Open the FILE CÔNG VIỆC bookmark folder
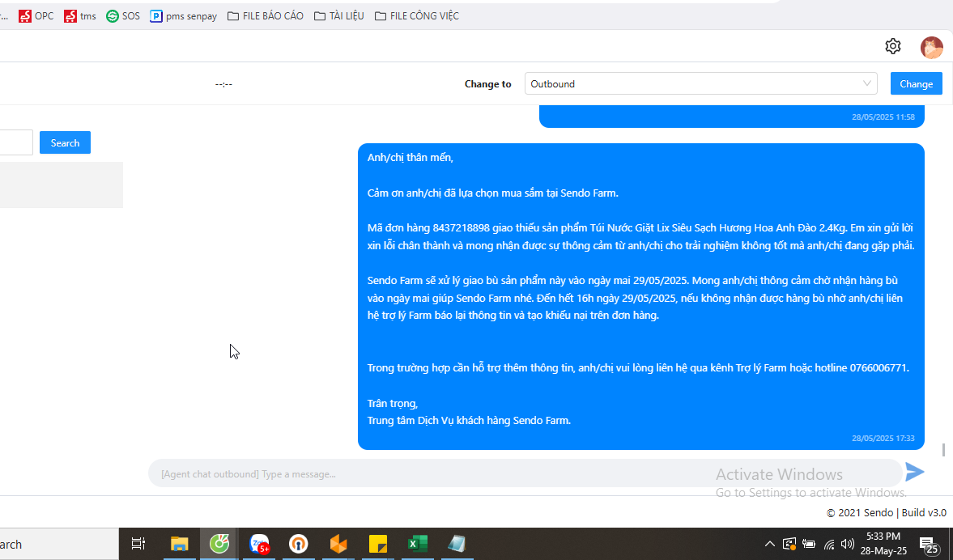The height and width of the screenshot is (560, 953). click(417, 16)
